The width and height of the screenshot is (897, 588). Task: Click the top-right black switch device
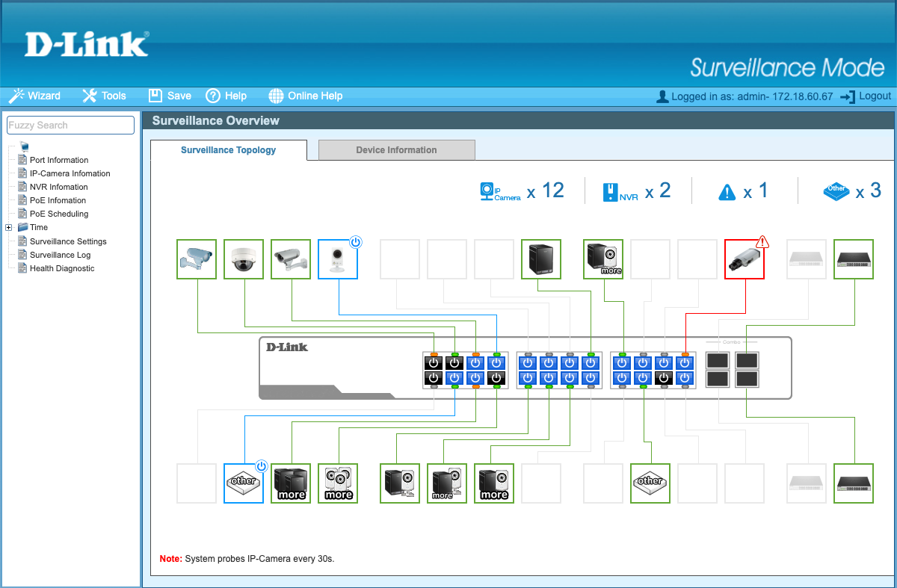pyautogui.click(x=854, y=259)
